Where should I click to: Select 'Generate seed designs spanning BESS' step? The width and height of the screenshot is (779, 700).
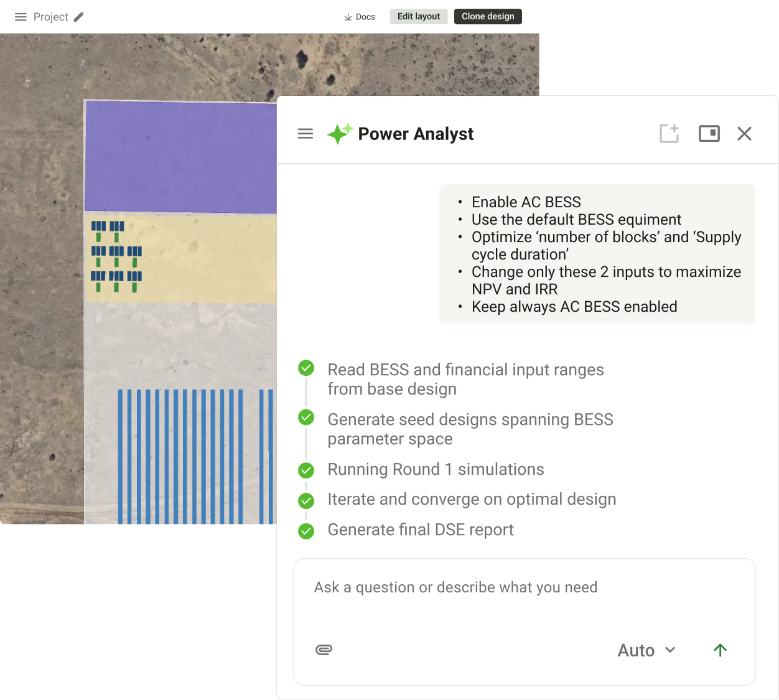tap(470, 429)
